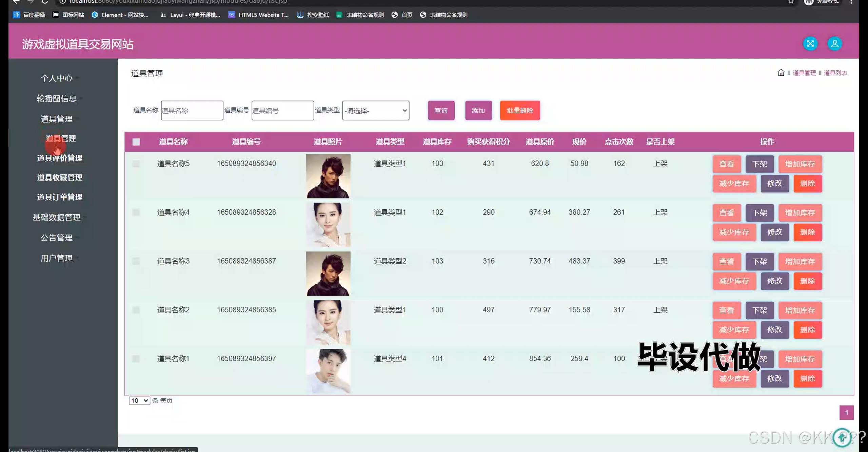
Task: Click the 道具名称 search input field
Action: pos(192,111)
